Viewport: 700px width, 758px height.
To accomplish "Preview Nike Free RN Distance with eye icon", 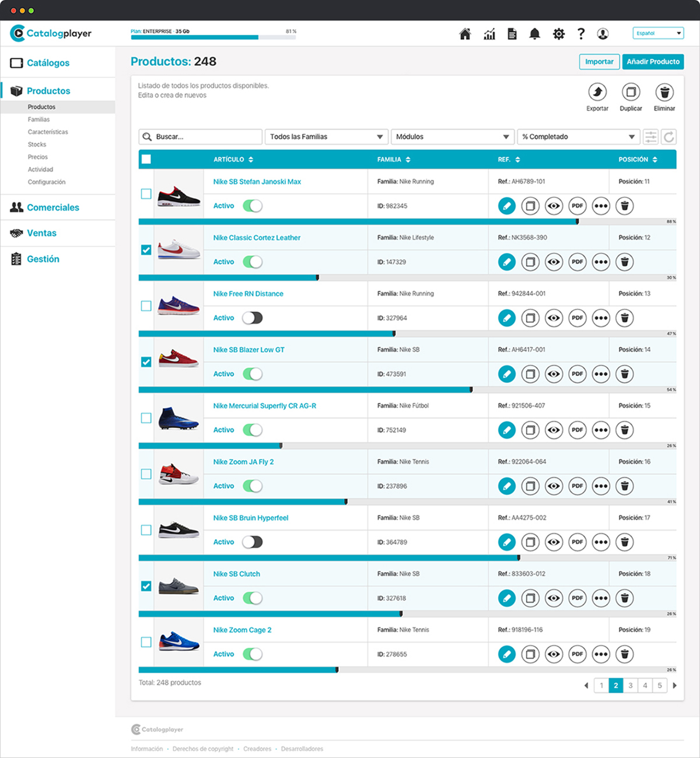I will coord(554,318).
